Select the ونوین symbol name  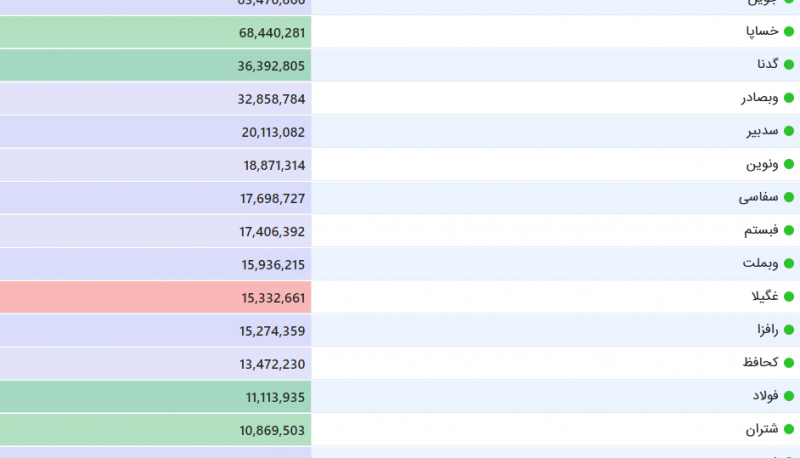762,164
